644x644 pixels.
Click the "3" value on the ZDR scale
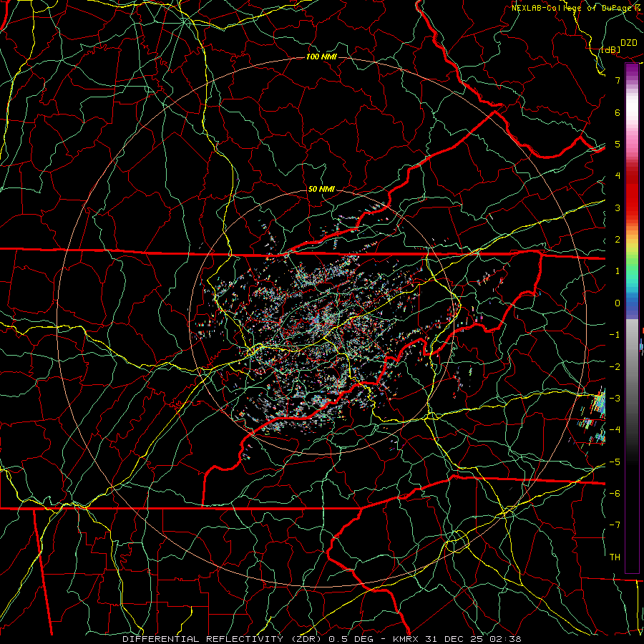pos(618,208)
